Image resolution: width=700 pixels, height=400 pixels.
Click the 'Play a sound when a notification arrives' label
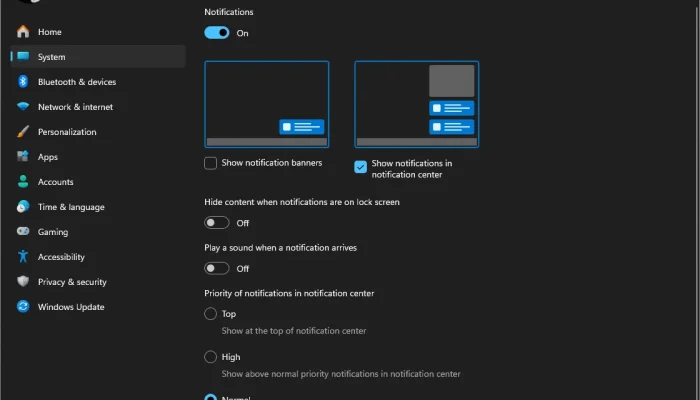280,248
